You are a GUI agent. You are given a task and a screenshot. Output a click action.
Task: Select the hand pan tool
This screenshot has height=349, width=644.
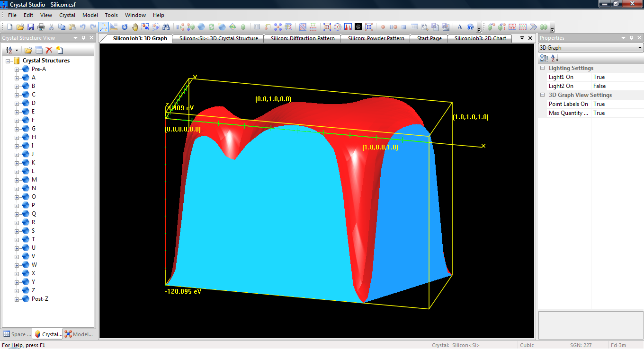135,27
